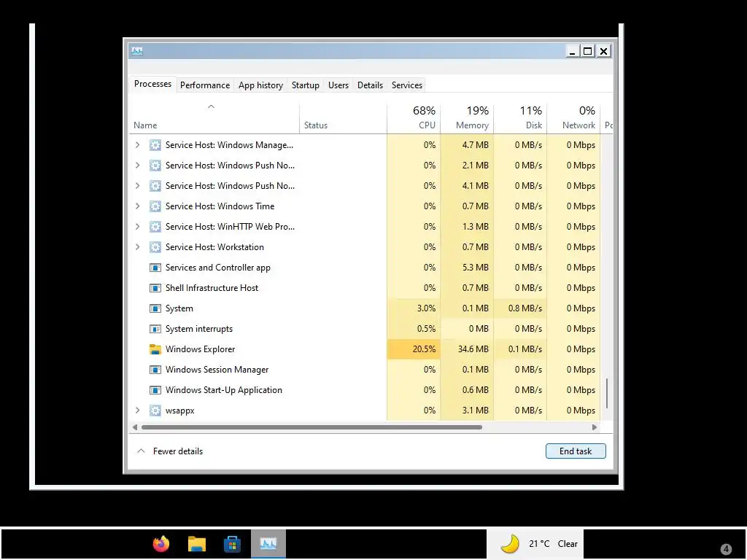Expand Service Host: Windows Time row
The width and height of the screenshot is (747, 560).
tap(137, 206)
